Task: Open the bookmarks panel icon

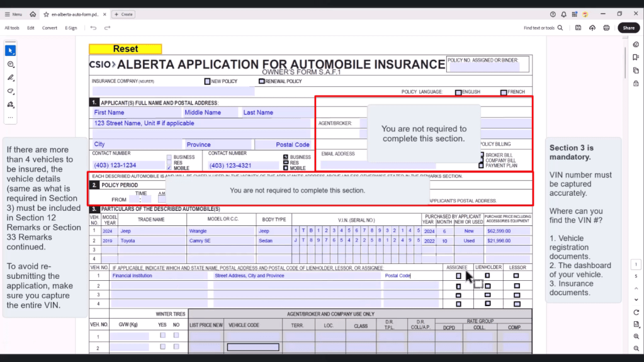Action: (636, 57)
